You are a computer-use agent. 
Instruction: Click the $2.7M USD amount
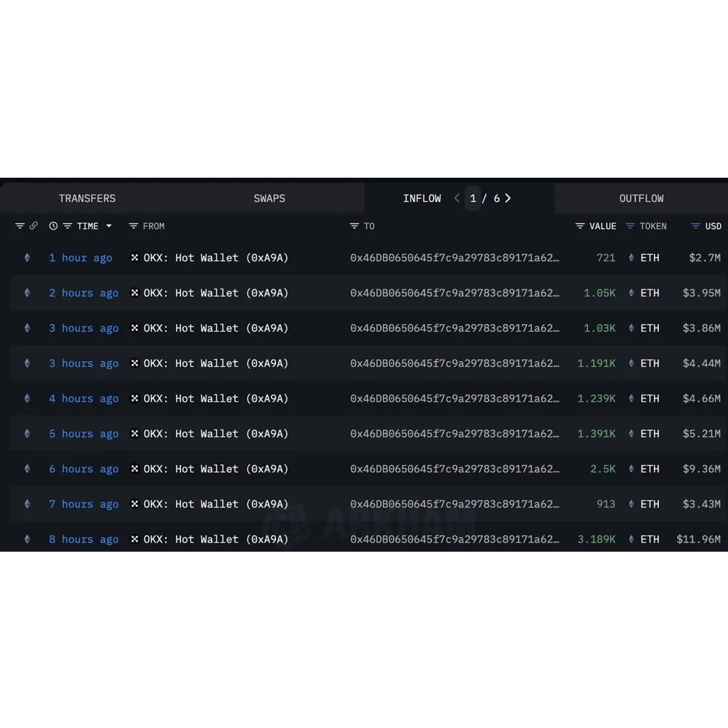[705, 258]
